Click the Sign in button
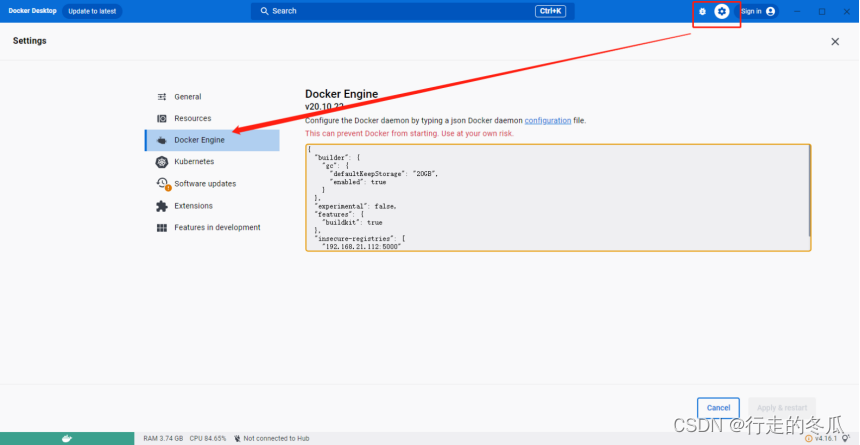Viewport: 860px width, 445px height. pos(757,11)
